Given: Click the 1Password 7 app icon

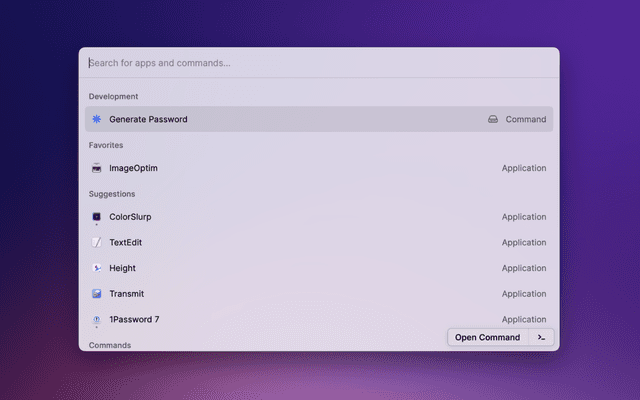Looking at the screenshot, I should pos(97,320).
